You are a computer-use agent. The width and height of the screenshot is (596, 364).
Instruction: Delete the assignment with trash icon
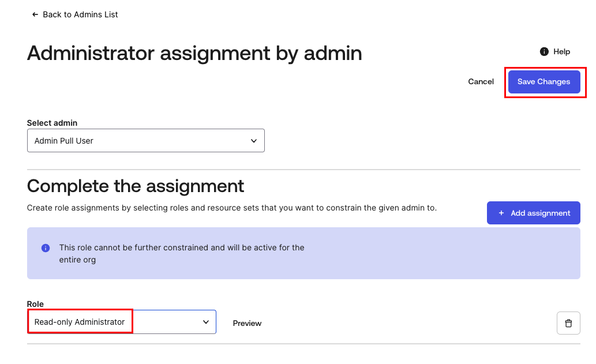coord(568,323)
